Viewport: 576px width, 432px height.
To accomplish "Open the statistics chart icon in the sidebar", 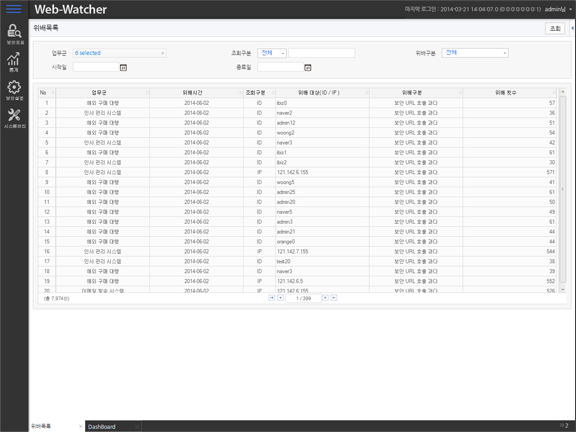I will click(x=14, y=62).
